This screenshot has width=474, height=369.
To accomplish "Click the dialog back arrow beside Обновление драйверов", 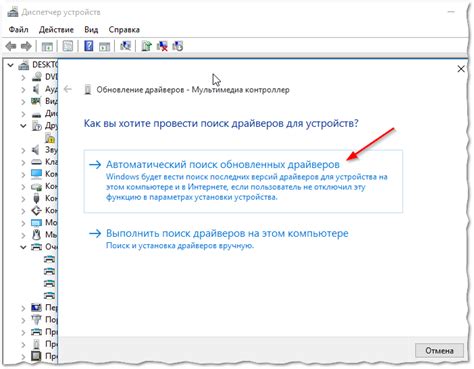I will [x=68, y=89].
